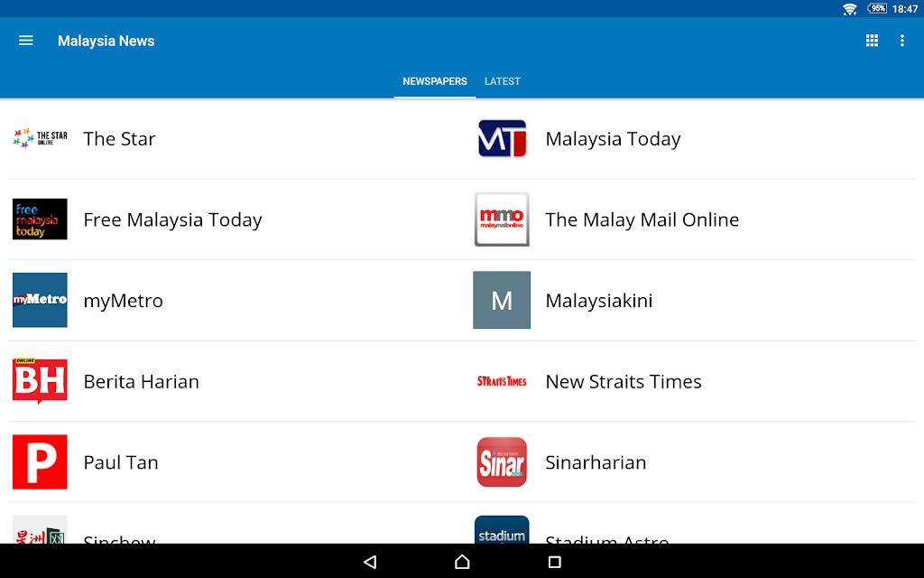The width and height of the screenshot is (924, 578).
Task: Tap the Sinar Harian logo
Action: click(502, 461)
